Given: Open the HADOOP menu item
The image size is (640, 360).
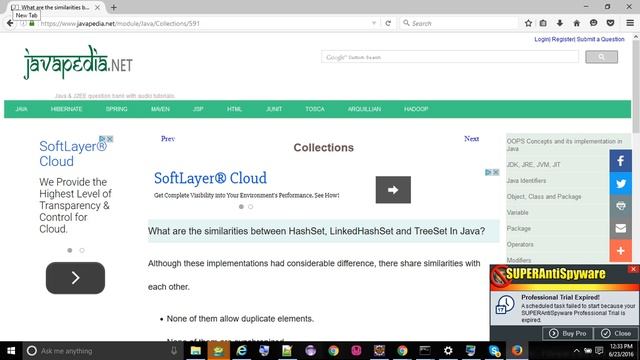Looking at the screenshot, I should tap(416, 109).
